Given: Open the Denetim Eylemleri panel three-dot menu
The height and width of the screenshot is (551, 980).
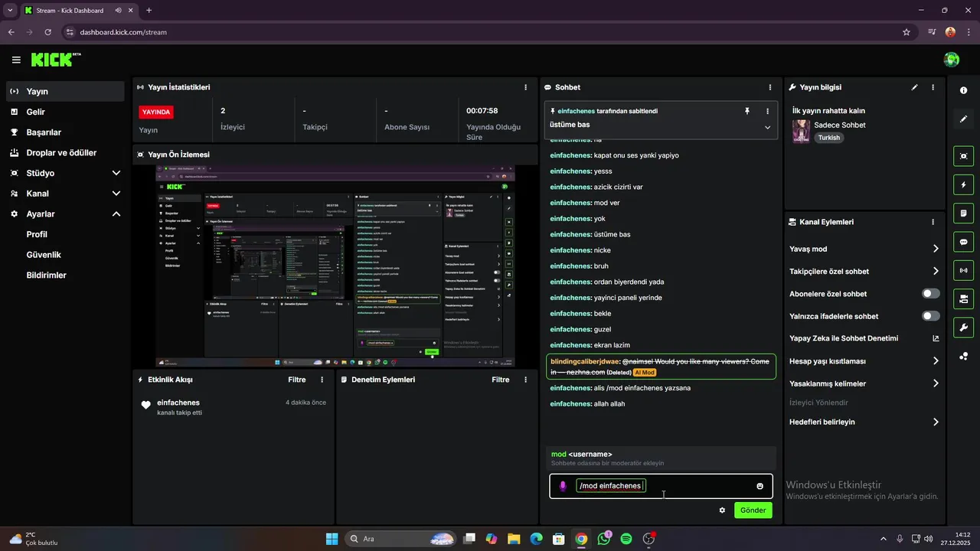Looking at the screenshot, I should pos(525,380).
